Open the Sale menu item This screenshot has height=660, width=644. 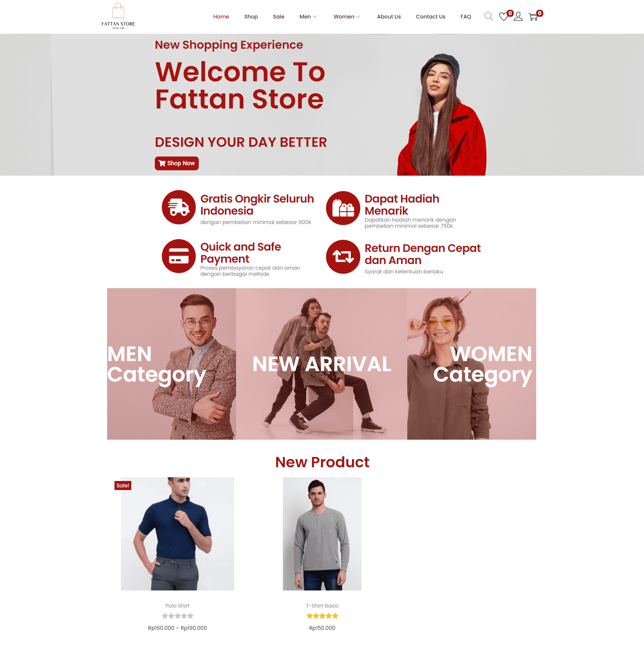click(278, 16)
